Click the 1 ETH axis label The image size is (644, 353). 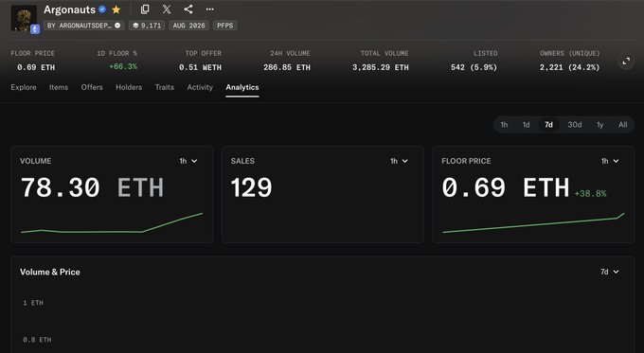33,303
